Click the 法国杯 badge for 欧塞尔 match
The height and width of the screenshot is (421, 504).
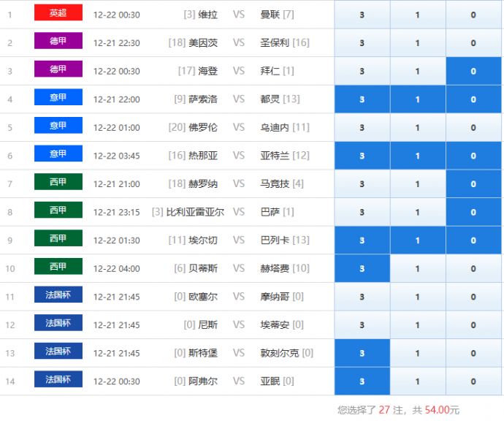pyautogui.click(x=58, y=295)
